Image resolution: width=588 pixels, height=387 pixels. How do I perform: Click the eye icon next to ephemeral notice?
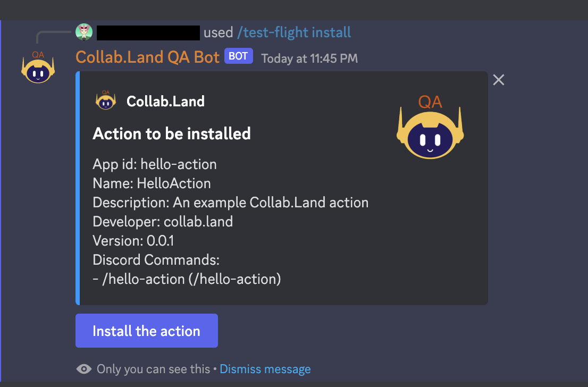84,368
